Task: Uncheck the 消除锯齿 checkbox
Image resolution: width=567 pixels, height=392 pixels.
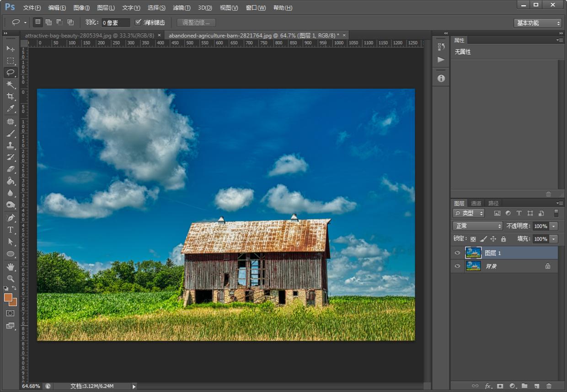Action: pos(138,22)
